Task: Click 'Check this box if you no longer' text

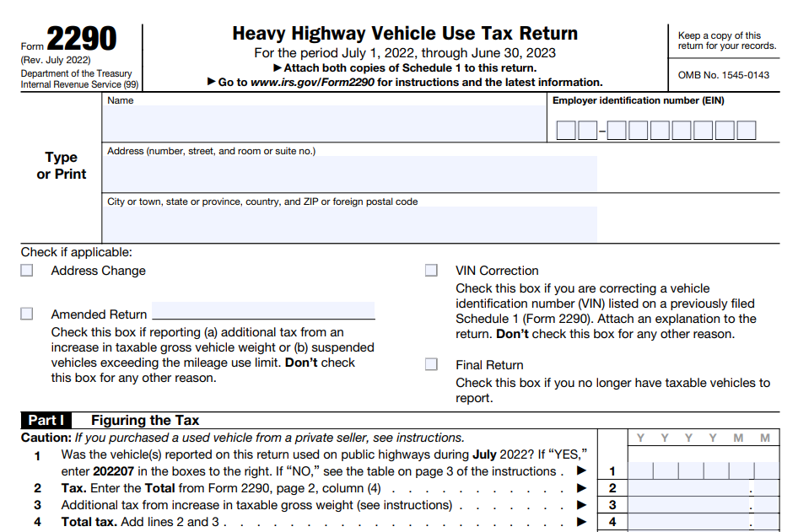Action: click(x=612, y=390)
